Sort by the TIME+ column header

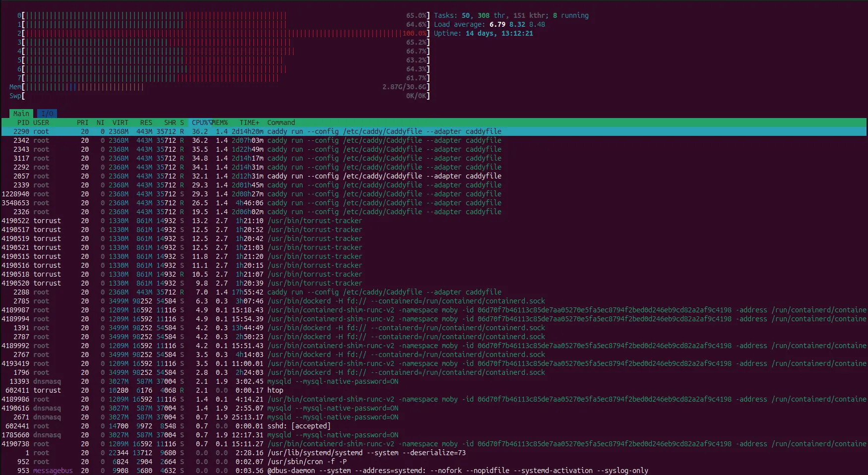point(249,122)
